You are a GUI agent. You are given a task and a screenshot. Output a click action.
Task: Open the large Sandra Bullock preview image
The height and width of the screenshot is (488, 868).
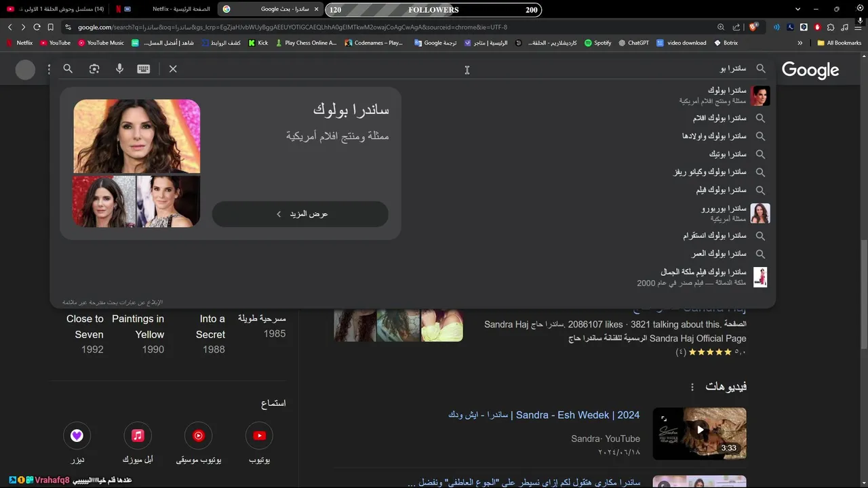137,137
